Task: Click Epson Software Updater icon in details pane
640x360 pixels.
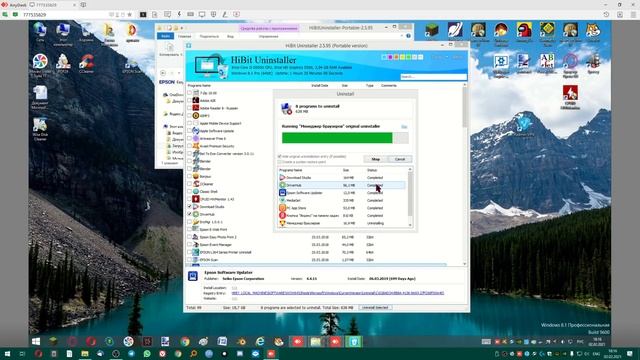Action: point(193,276)
